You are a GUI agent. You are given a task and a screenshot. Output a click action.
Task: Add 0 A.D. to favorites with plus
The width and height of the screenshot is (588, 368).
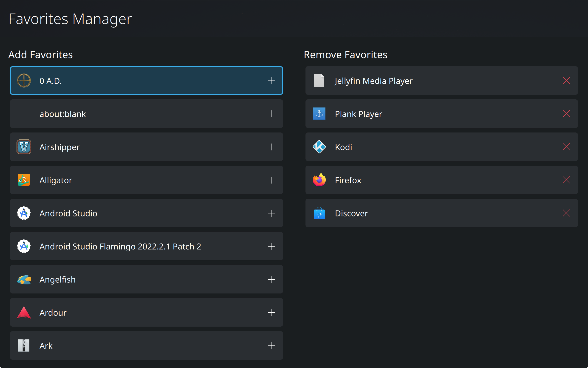point(271,80)
